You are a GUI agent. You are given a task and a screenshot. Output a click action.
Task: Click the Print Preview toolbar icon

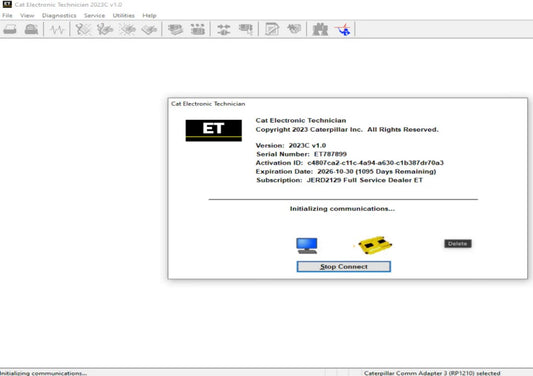(x=31, y=29)
